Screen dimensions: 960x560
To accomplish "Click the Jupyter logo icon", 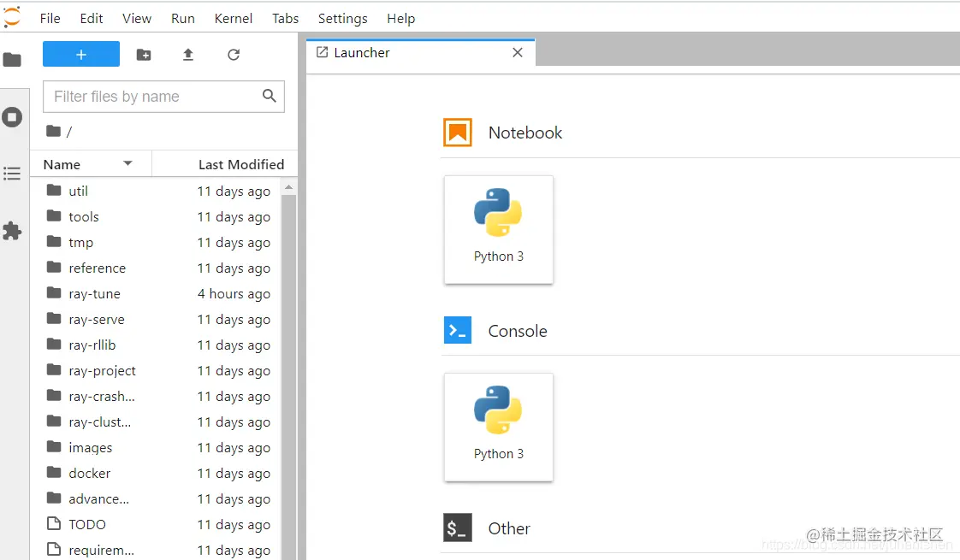I will (12, 17).
